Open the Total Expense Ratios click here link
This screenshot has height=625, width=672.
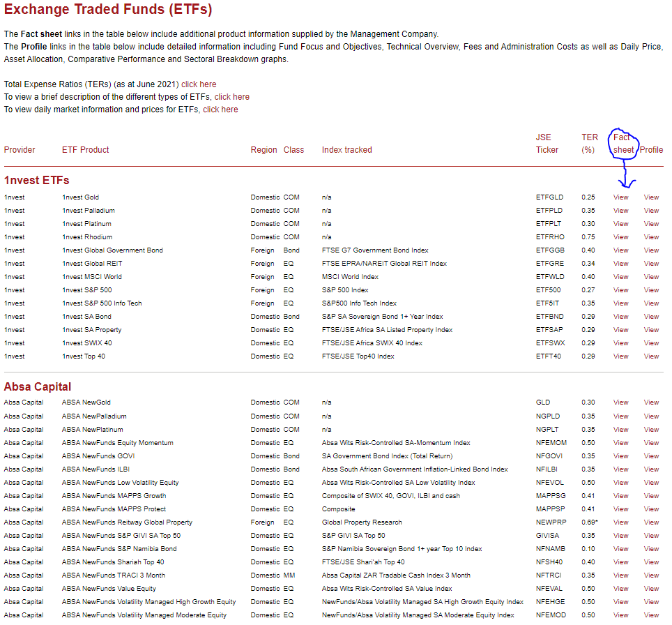(199, 84)
